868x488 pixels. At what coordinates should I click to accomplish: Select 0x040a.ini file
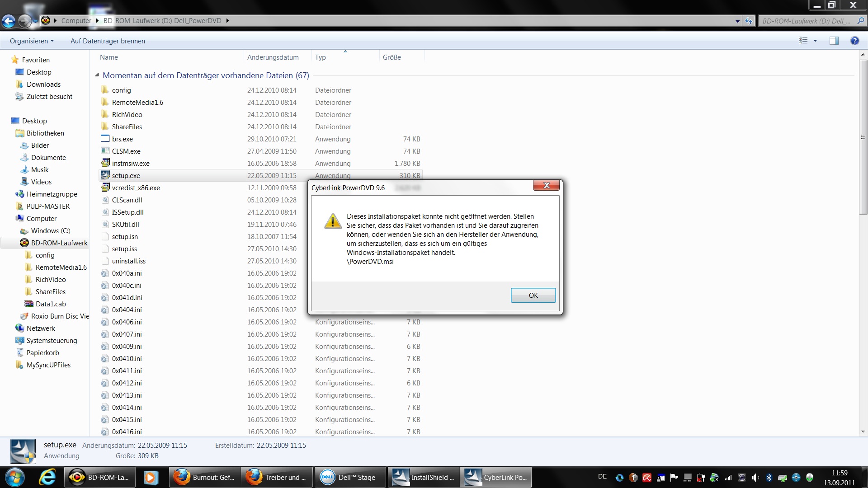[x=127, y=273]
